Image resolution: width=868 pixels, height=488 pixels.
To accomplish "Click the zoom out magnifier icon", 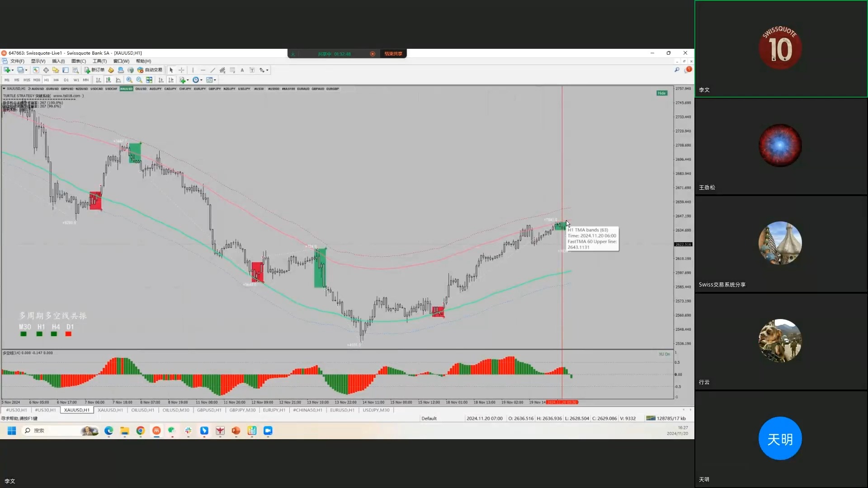I will click(x=139, y=80).
